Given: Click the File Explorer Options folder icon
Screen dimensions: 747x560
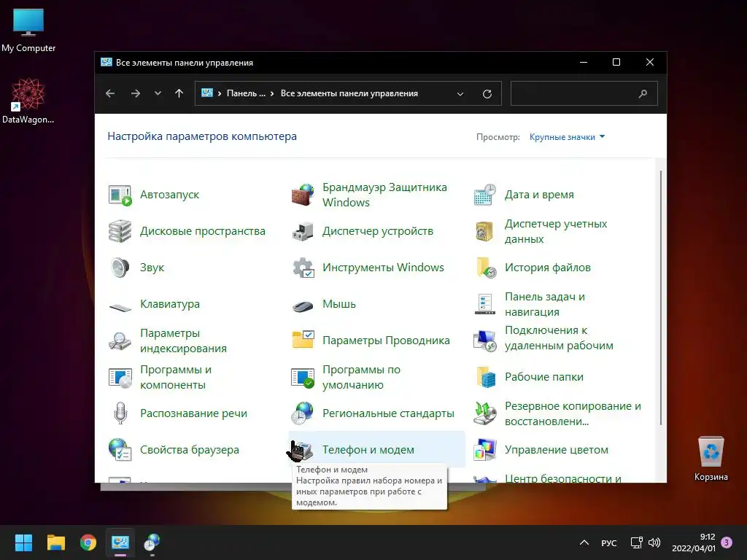Looking at the screenshot, I should (x=303, y=340).
